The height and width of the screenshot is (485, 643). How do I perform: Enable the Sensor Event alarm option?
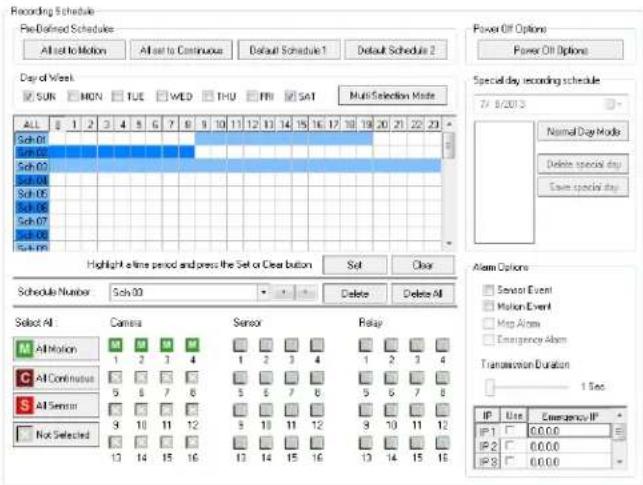click(x=488, y=290)
